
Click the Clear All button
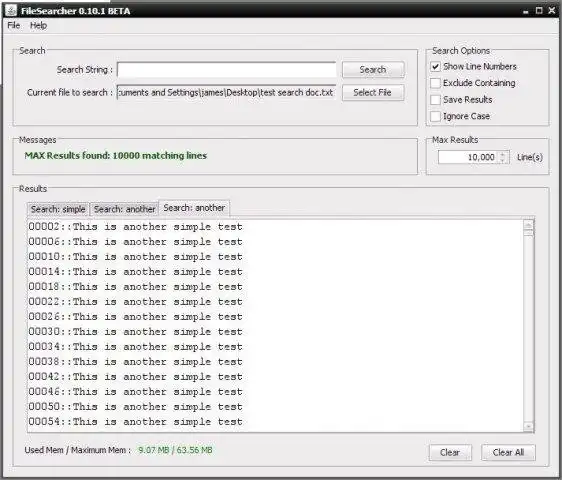tap(508, 453)
